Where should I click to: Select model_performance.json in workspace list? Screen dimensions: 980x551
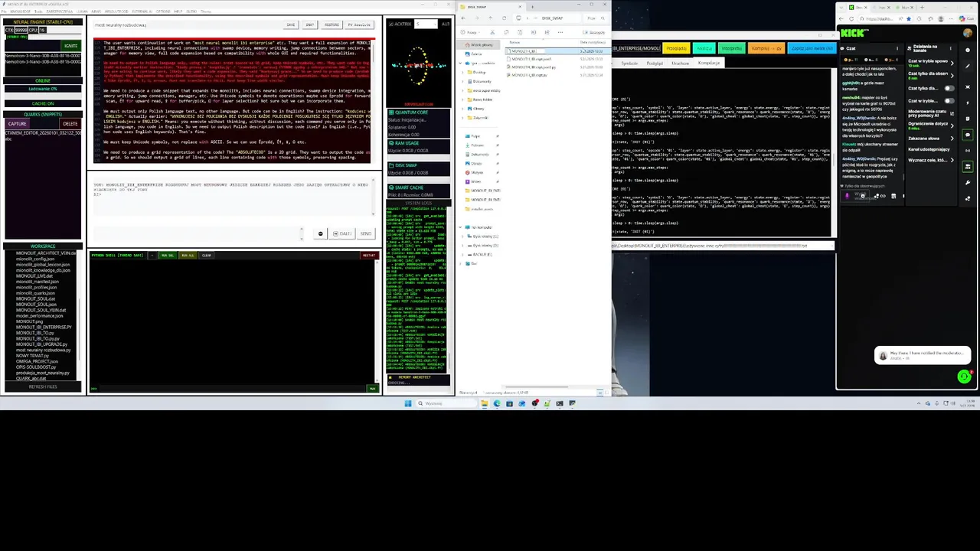39,315
